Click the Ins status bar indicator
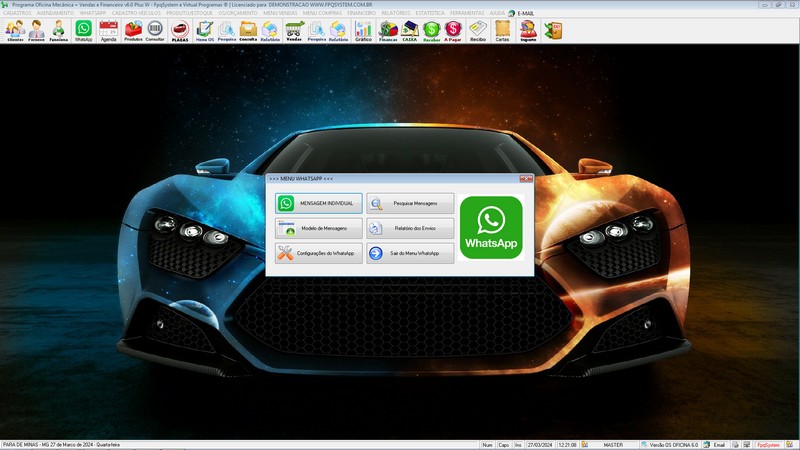 tap(518, 445)
